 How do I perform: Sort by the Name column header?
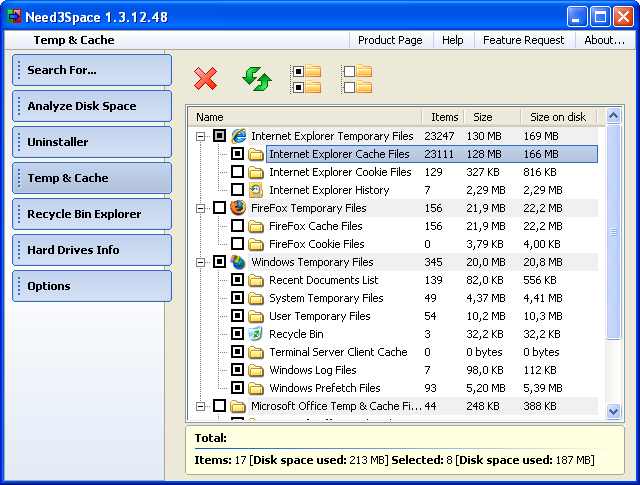click(x=305, y=117)
